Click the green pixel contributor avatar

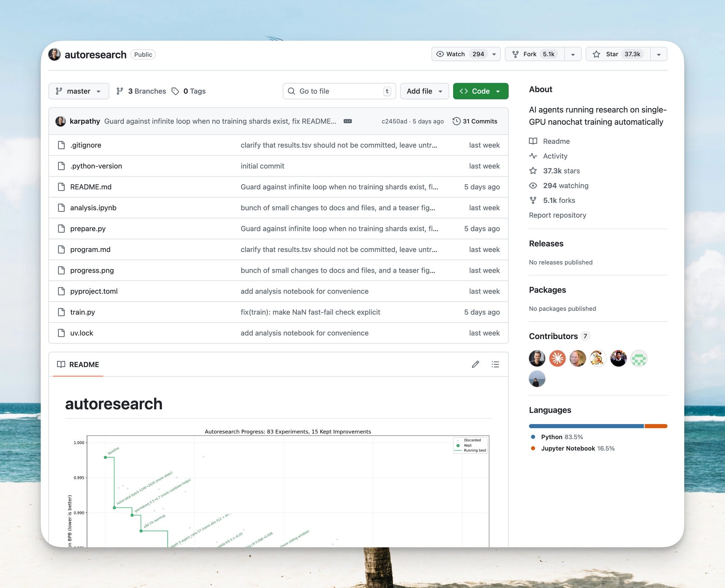point(639,359)
